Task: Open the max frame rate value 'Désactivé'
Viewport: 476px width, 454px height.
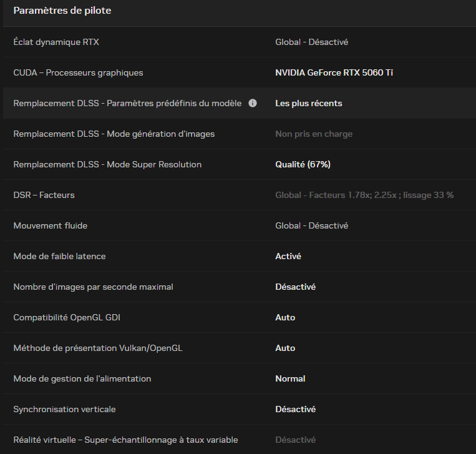Action: (x=295, y=287)
